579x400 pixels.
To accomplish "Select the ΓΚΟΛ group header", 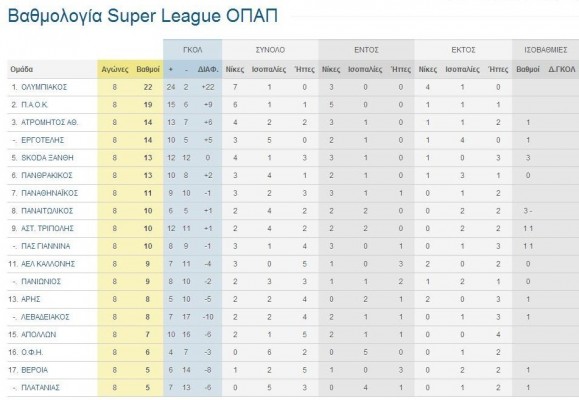I will (x=192, y=50).
